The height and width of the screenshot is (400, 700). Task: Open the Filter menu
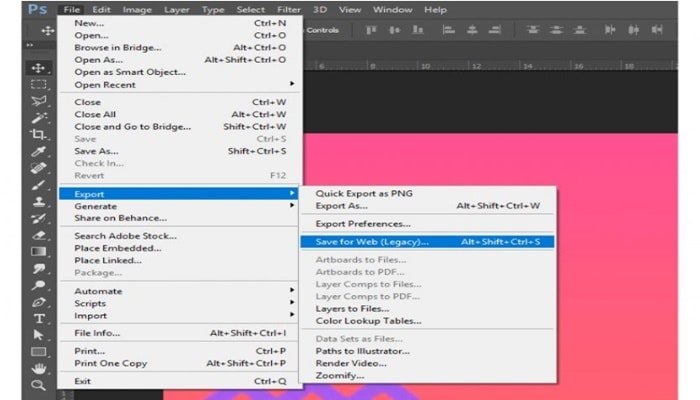(289, 9)
